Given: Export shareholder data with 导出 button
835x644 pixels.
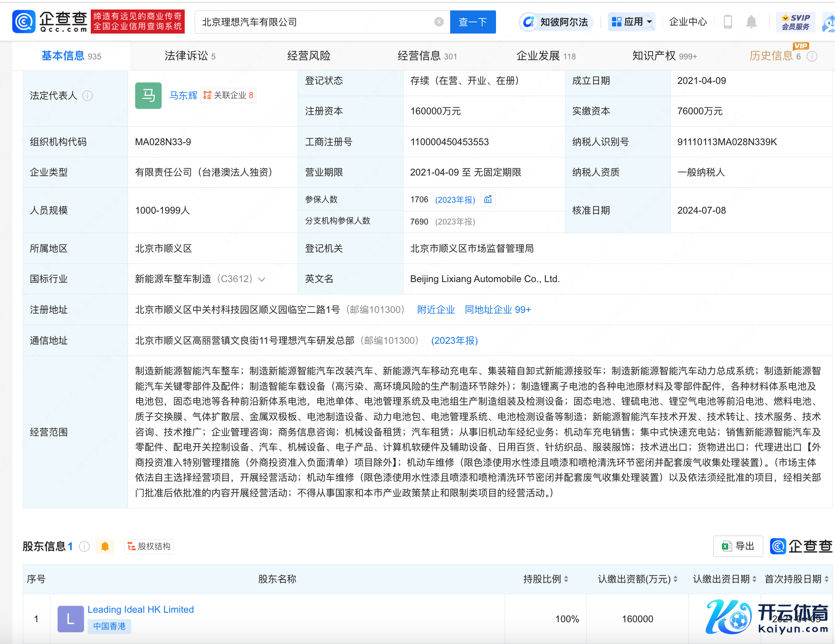Looking at the screenshot, I should [x=738, y=546].
